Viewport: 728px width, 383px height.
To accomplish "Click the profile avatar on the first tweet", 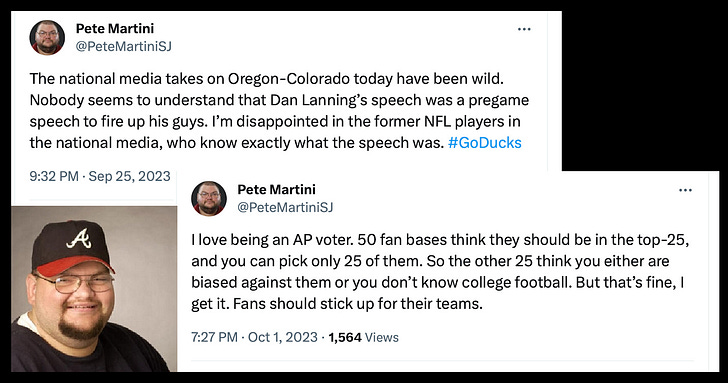I will point(47,38).
